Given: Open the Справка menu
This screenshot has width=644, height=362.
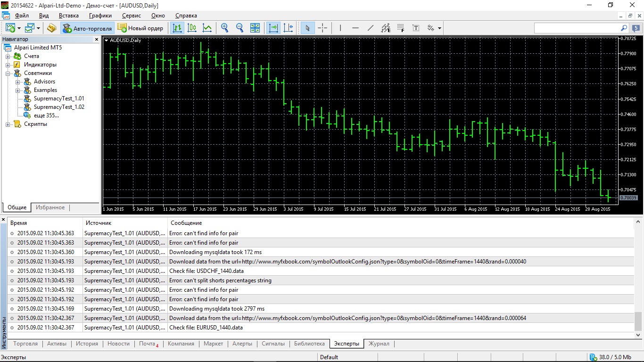Looking at the screenshot, I should tap(186, 16).
